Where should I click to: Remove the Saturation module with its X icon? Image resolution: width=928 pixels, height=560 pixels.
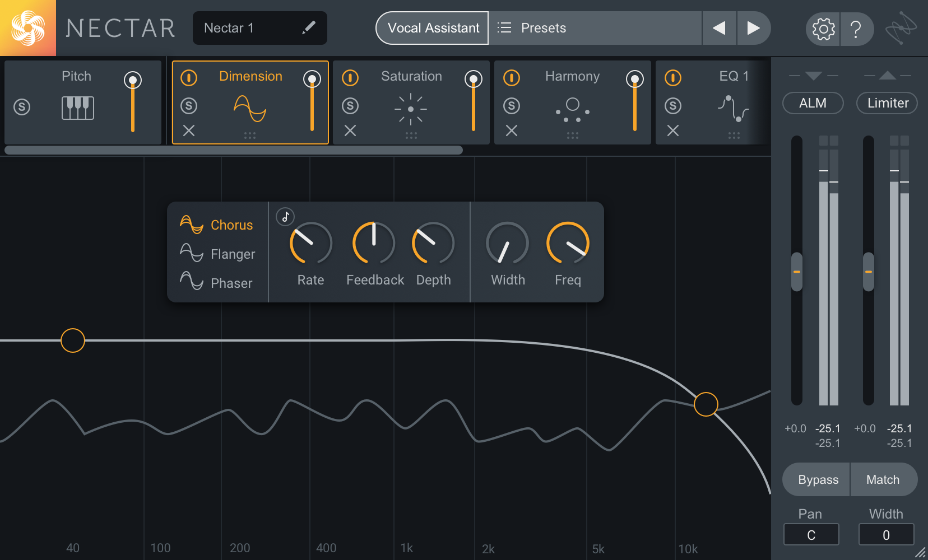pos(350,130)
